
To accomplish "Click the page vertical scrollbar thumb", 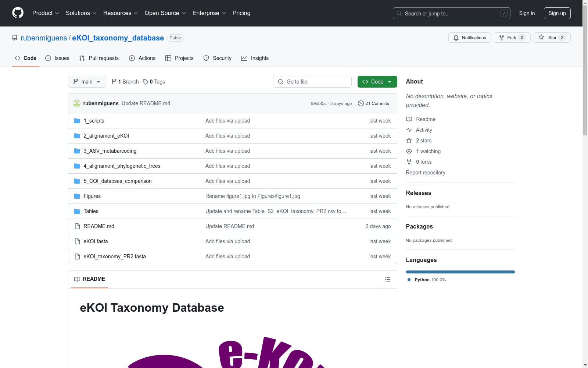I will pos(585,71).
